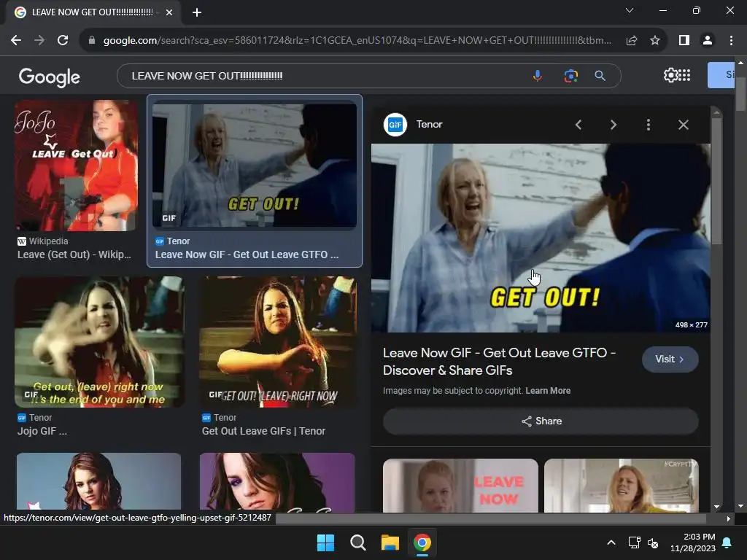Open the Learn More copyright link
The height and width of the screenshot is (560, 747).
pos(548,391)
